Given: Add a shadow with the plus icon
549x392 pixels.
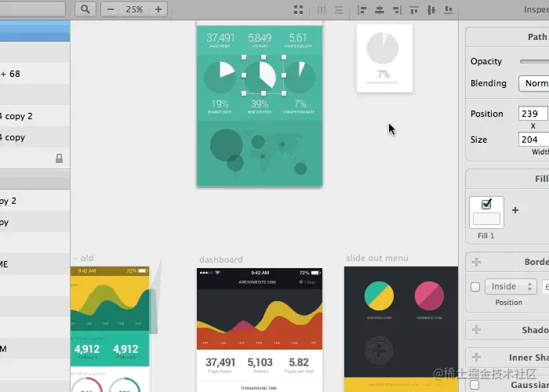Looking at the screenshot, I should [476, 330].
